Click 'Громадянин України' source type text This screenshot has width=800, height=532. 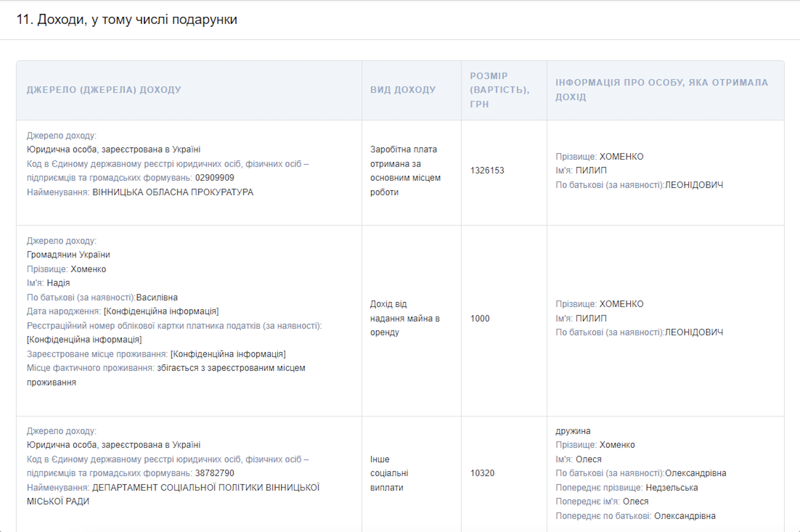(x=68, y=255)
